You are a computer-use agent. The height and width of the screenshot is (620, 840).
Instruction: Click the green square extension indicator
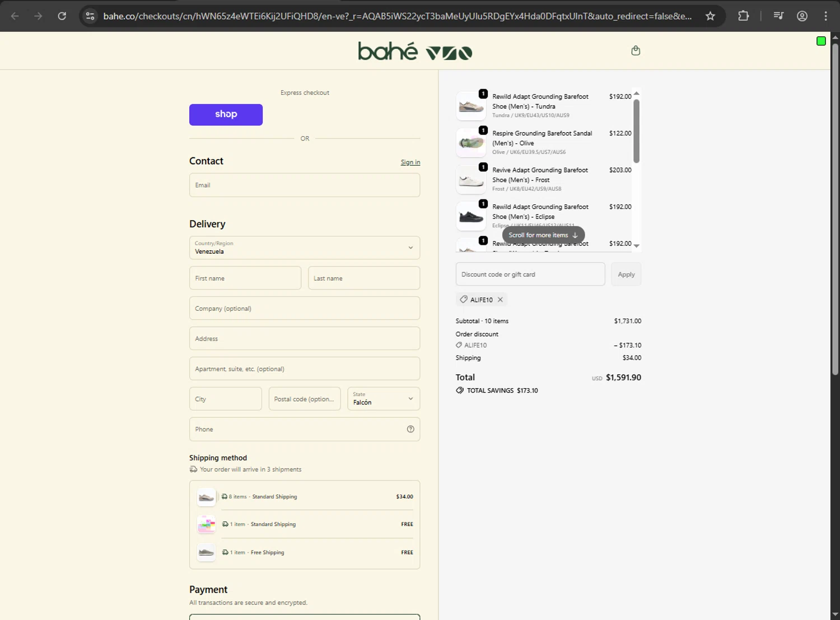coord(821,41)
